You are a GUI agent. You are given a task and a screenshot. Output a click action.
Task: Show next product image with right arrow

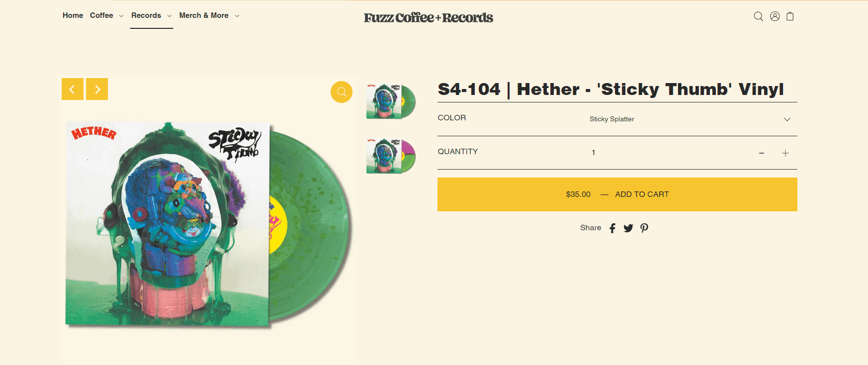[97, 89]
